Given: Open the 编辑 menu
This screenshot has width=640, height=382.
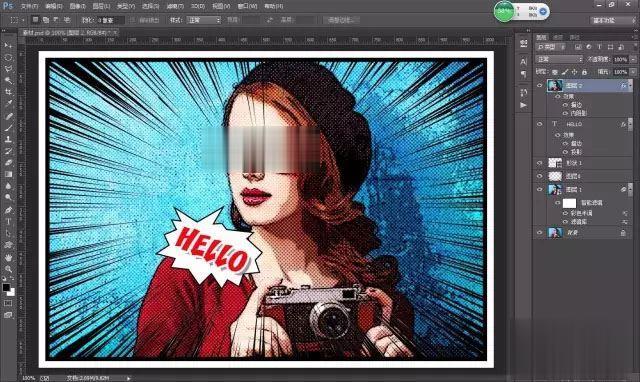Looking at the screenshot, I should [53, 6].
